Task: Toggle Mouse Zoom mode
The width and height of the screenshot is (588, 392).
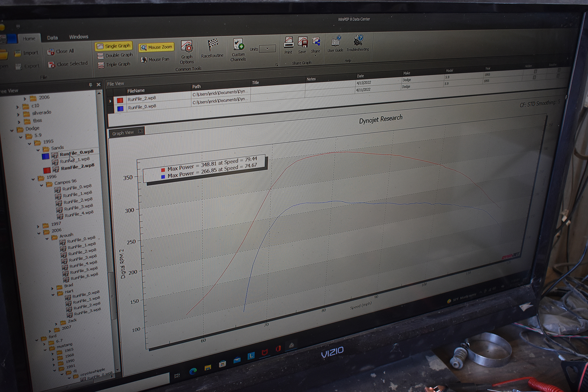Action: pyautogui.click(x=156, y=47)
